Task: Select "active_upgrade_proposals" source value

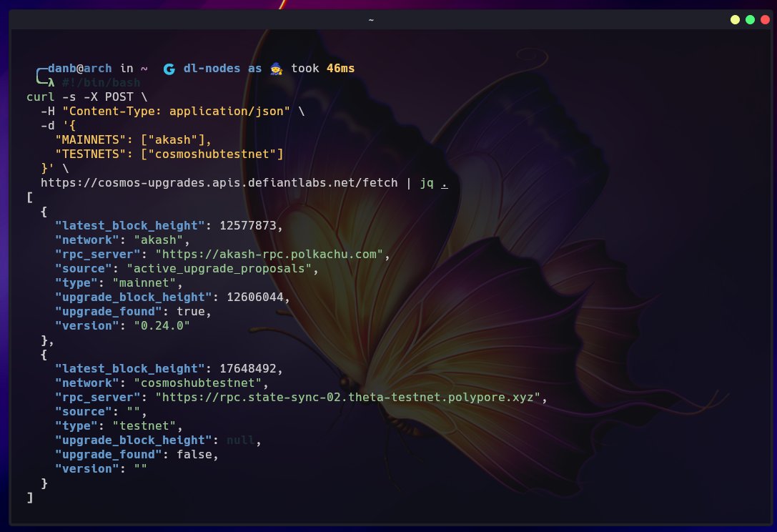Action: pyautogui.click(x=219, y=269)
